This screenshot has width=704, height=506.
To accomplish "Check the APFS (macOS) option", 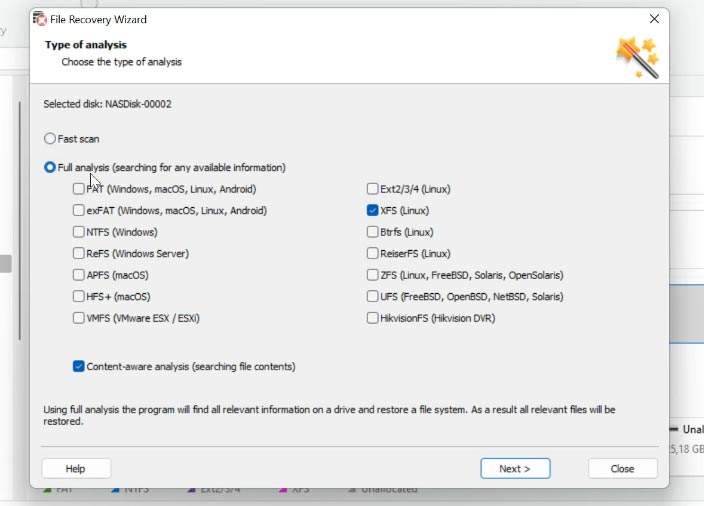I will pyautogui.click(x=79, y=275).
